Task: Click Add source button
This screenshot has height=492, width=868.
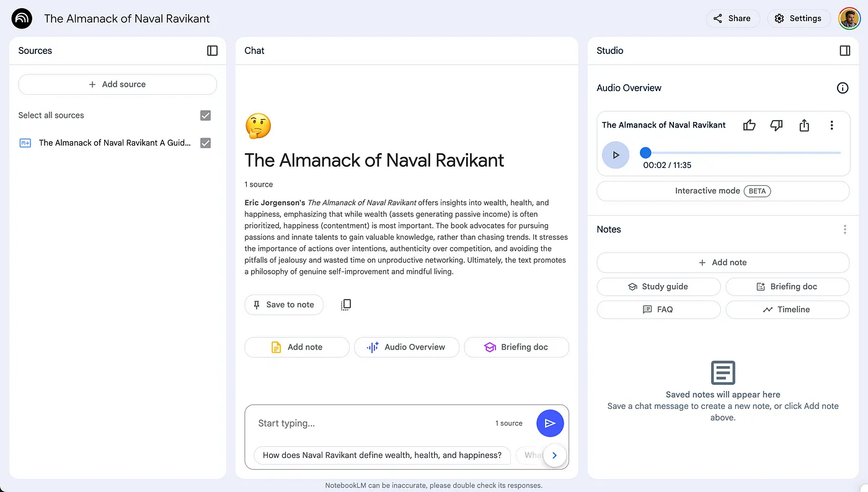Action: (x=118, y=84)
